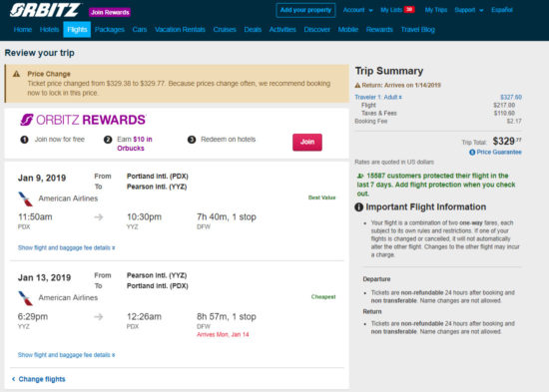Image resolution: width=549 pixels, height=392 pixels.
Task: Click the My Lists red notification badge
Action: [x=409, y=9]
